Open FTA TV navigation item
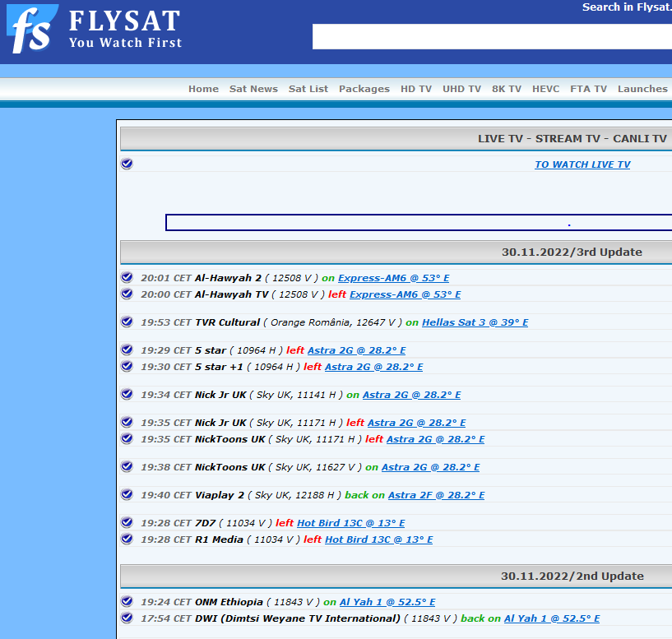The height and width of the screenshot is (639, 672). [x=588, y=89]
